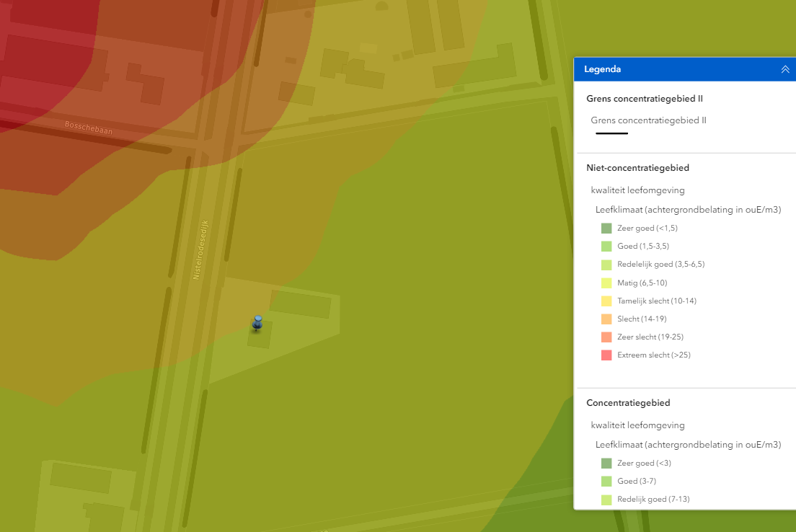Click the 'Tamelijk slecht (10-14)' label
This screenshot has height=532, width=796.
coord(657,301)
